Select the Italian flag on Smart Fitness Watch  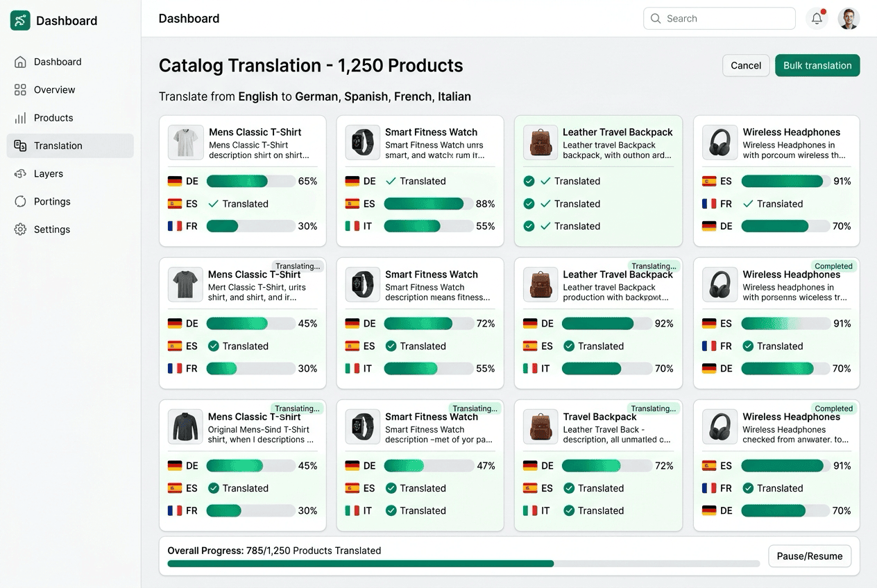pyautogui.click(x=351, y=226)
